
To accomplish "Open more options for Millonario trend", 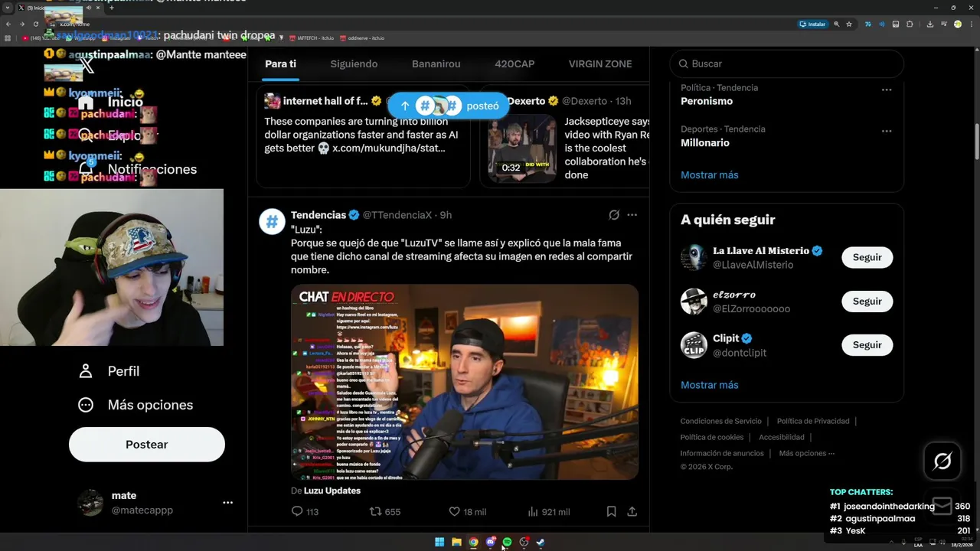I will [x=887, y=131].
